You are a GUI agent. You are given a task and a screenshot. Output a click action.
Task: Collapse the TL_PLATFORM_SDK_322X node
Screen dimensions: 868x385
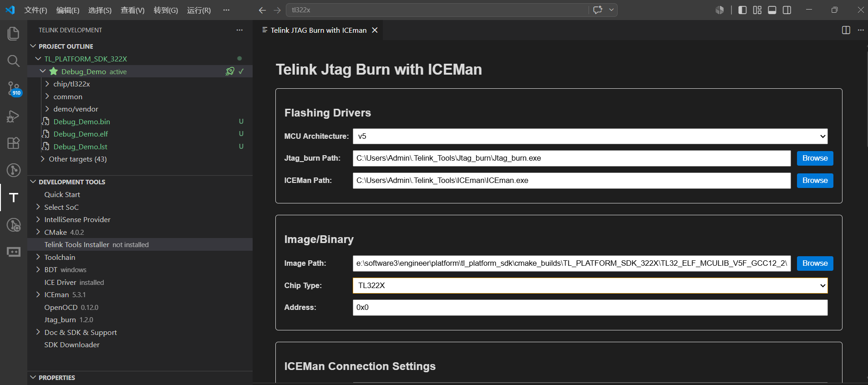click(39, 59)
